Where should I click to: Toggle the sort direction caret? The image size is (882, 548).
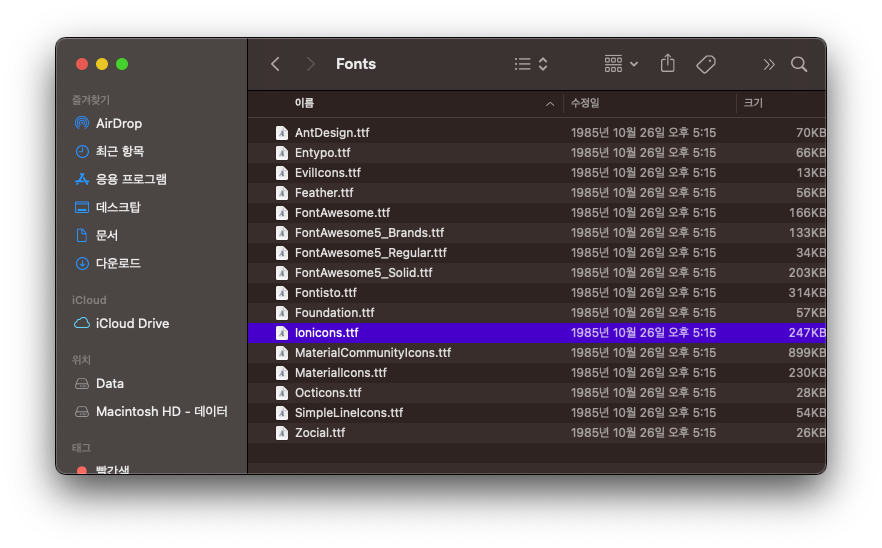point(550,104)
